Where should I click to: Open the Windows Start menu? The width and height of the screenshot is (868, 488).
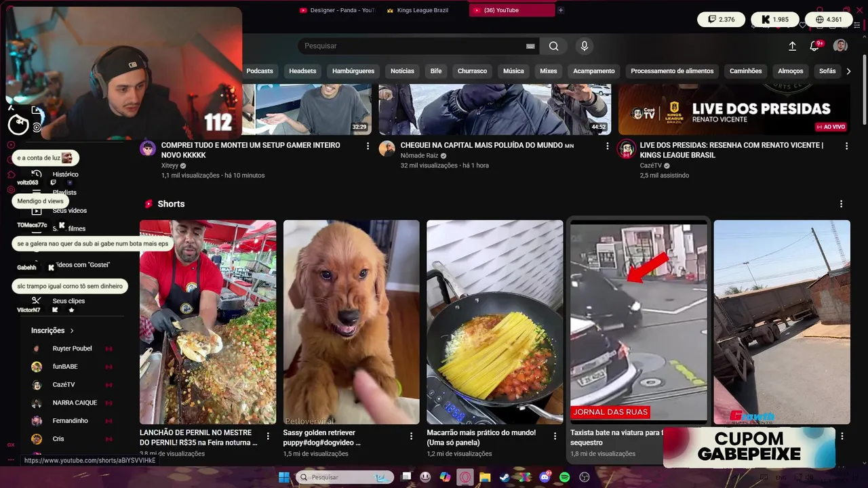click(x=284, y=477)
